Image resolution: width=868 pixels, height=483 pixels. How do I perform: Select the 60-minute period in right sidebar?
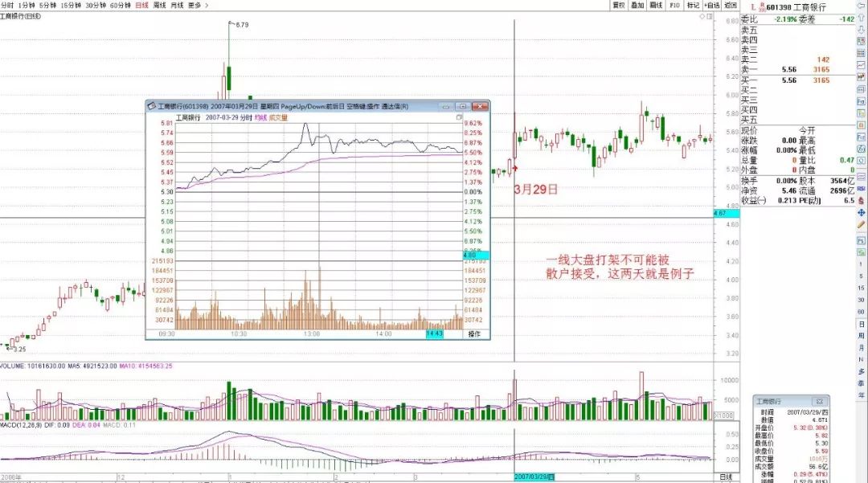pyautogui.click(x=862, y=312)
